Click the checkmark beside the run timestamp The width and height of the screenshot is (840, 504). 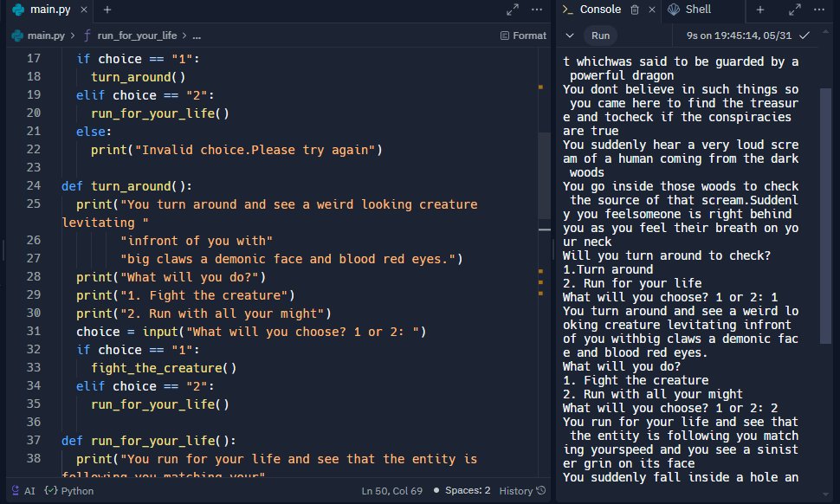(804, 36)
